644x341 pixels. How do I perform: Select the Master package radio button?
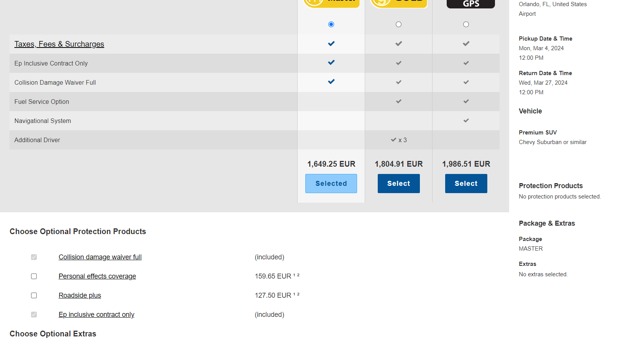coord(331,25)
